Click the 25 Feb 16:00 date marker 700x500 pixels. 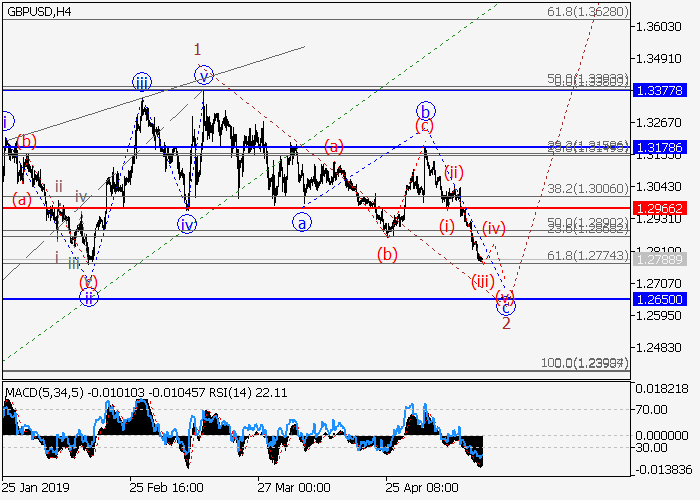coord(166,489)
